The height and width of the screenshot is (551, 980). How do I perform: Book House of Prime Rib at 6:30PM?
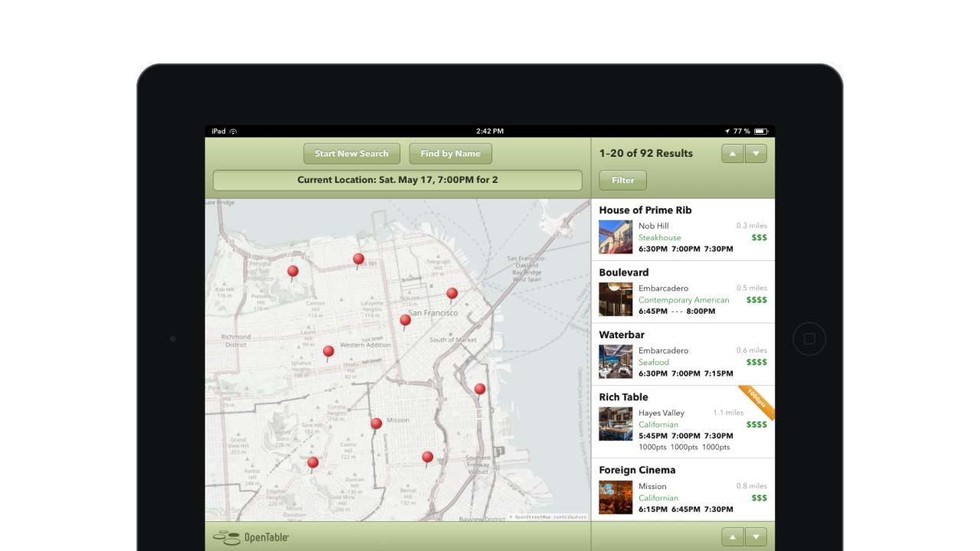(653, 249)
